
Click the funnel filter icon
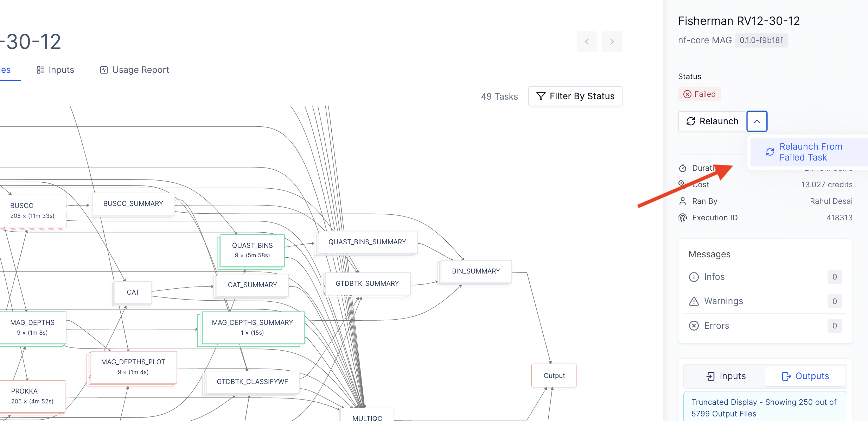tap(541, 96)
